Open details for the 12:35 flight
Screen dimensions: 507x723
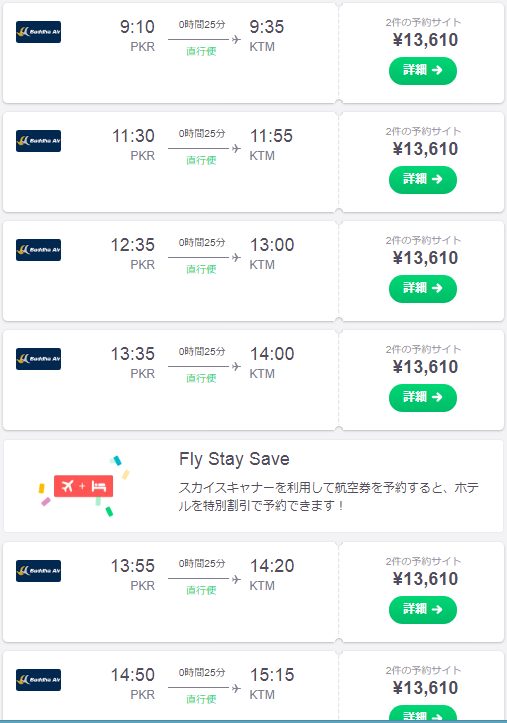point(423,289)
